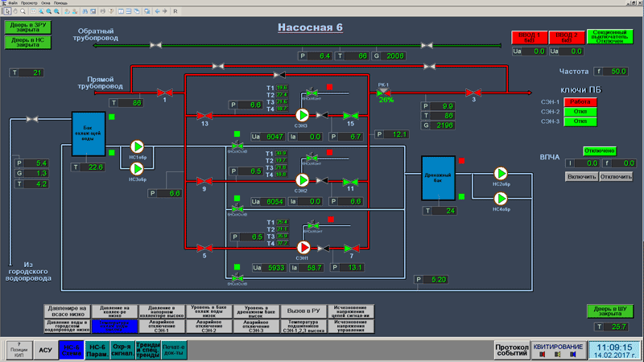
Task: Click the Аварийное отключение СЭН-1 tile
Action: coord(162,327)
